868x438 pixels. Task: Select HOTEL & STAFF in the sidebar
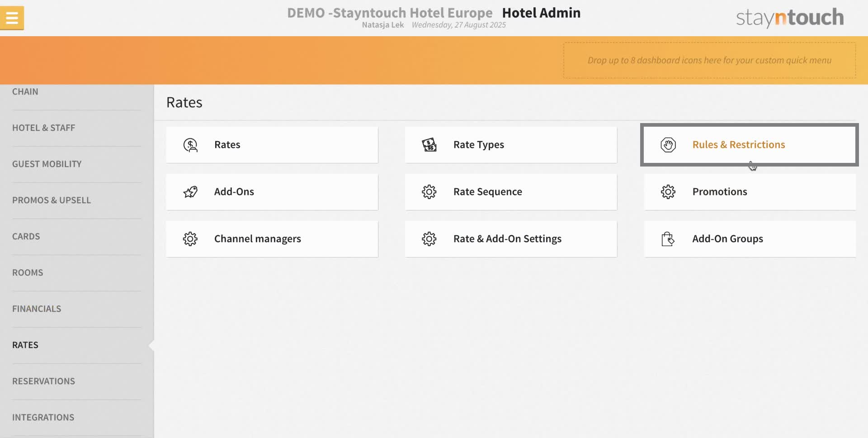tap(77, 128)
